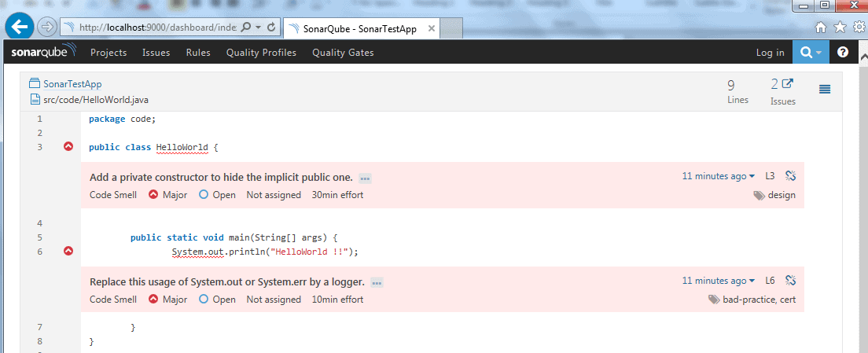This screenshot has width=868, height=353.
Task: Click the design tag
Action: [774, 195]
